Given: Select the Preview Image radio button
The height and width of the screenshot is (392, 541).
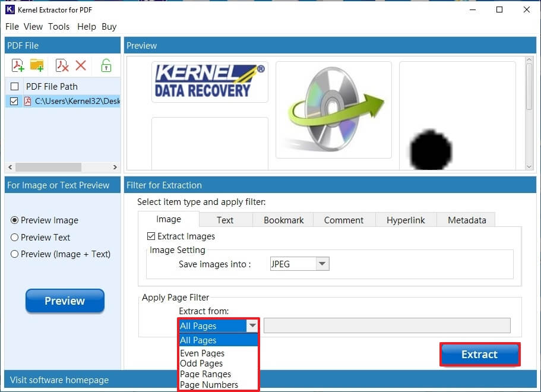Looking at the screenshot, I should [14, 220].
